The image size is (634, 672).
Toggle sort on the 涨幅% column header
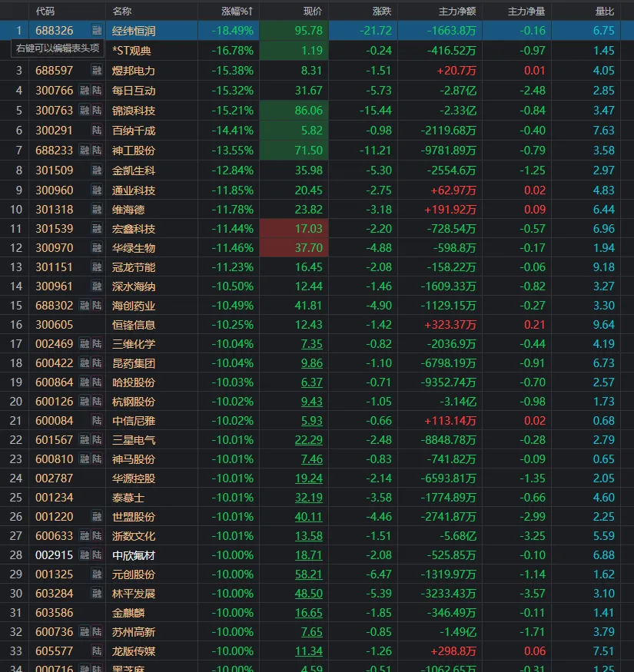pos(237,12)
